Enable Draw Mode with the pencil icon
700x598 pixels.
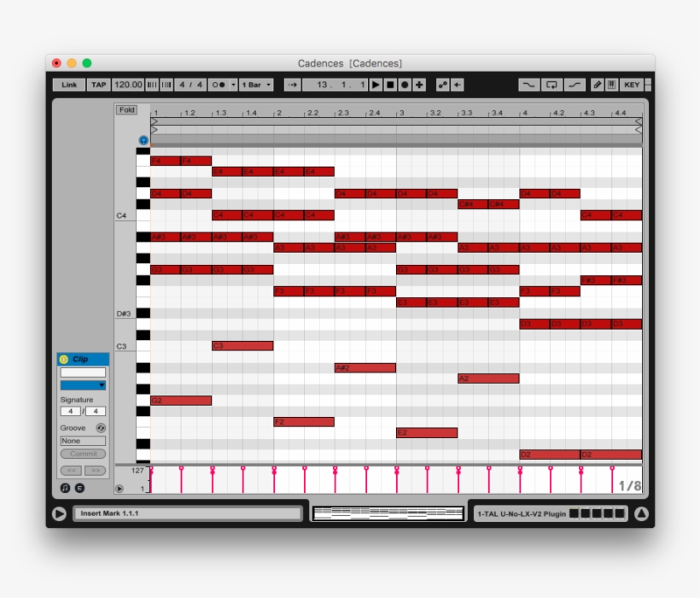598,85
